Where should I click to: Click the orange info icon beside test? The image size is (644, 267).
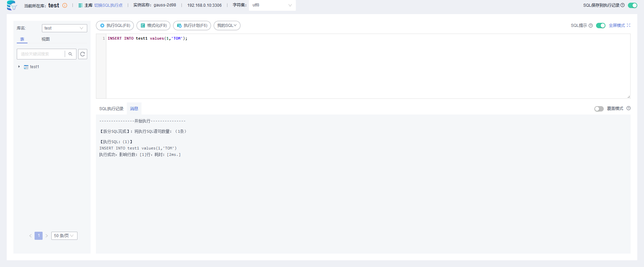click(65, 5)
